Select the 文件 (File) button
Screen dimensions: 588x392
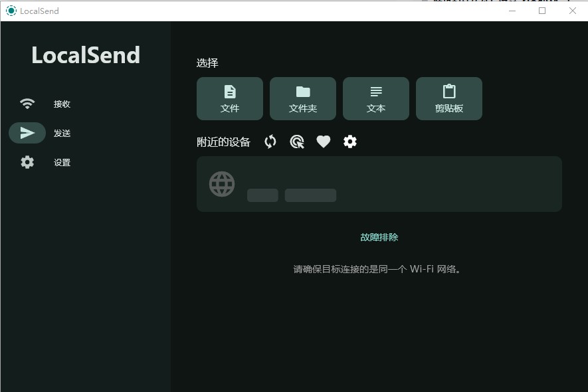point(229,98)
